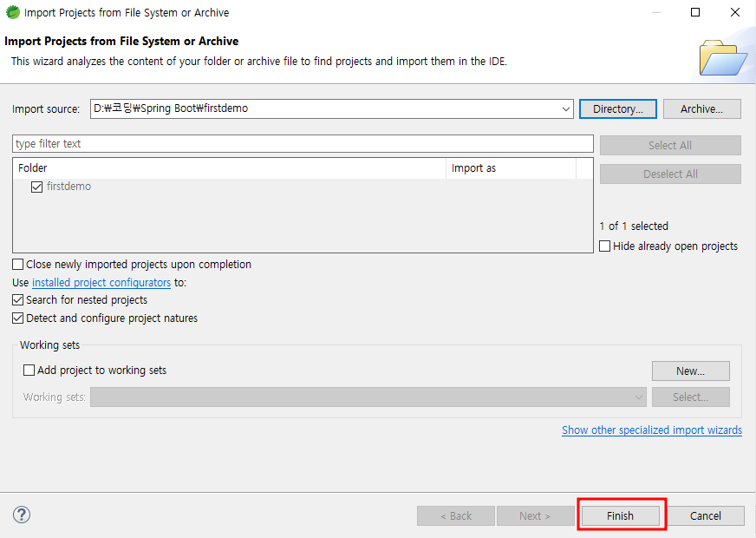Click the Folder column header
The image size is (756, 538).
coord(229,168)
